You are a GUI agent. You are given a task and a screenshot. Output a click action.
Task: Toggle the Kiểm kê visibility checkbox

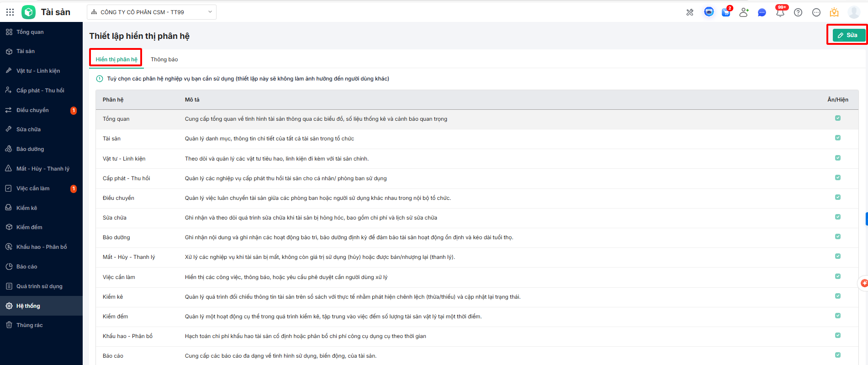[838, 296]
